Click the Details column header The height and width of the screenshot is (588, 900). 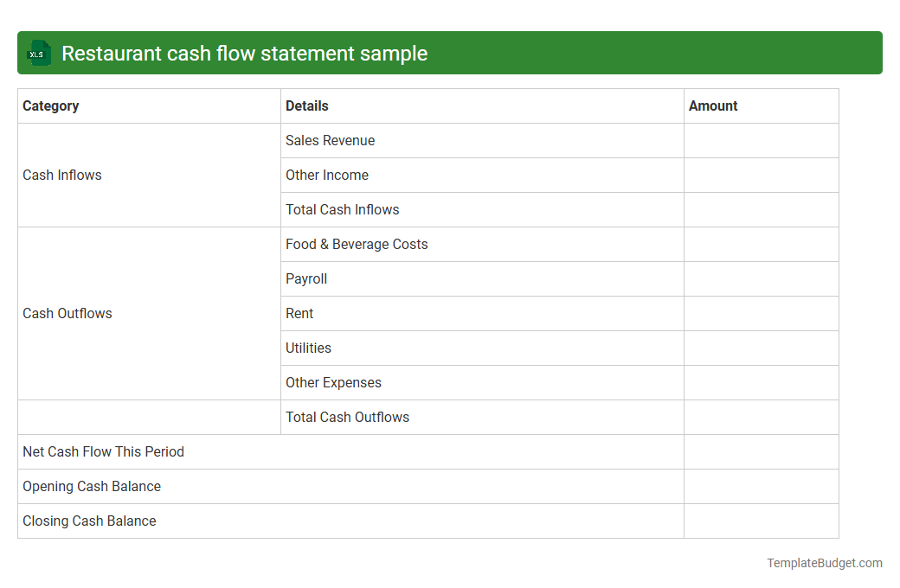(306, 105)
